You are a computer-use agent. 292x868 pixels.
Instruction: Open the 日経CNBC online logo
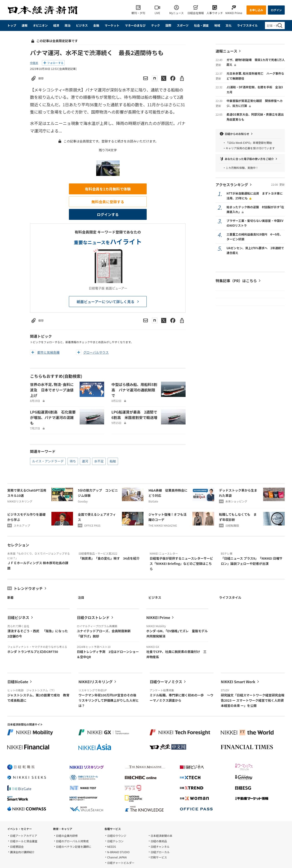tap(141, 778)
